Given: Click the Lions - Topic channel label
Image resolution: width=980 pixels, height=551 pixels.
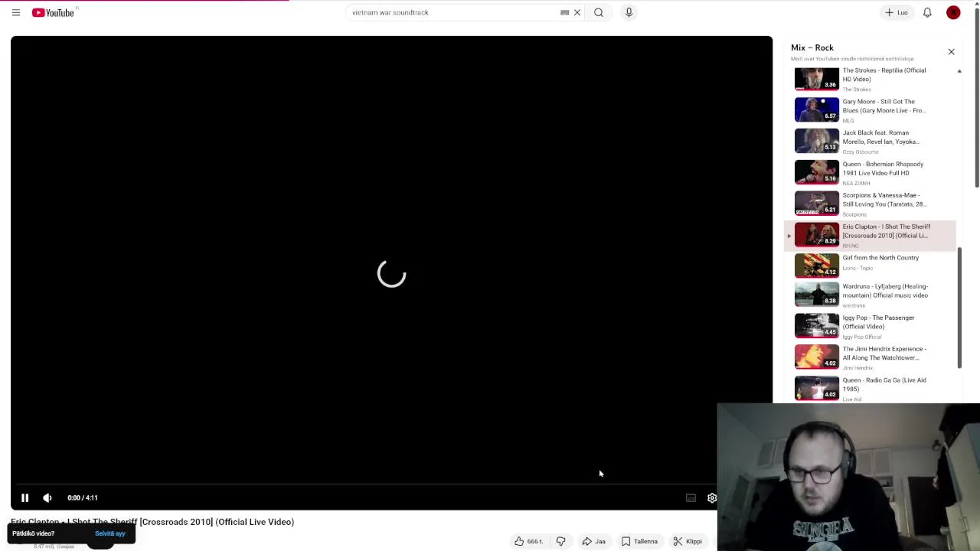Looking at the screenshot, I should [857, 268].
